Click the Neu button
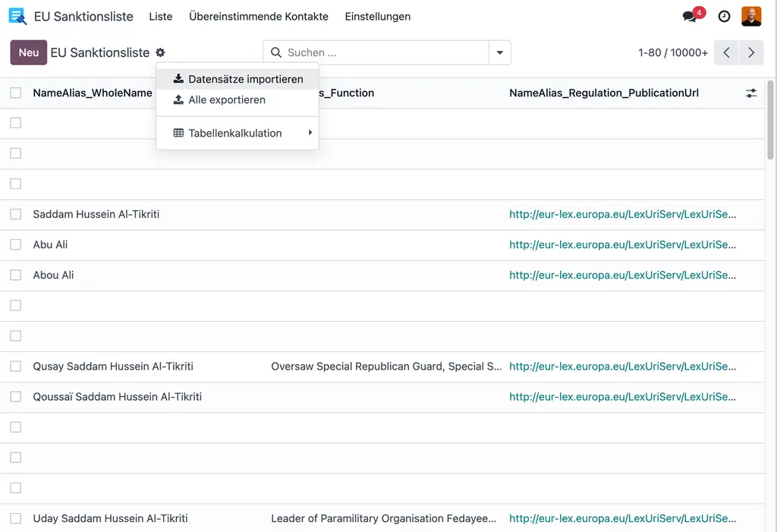Image resolution: width=777 pixels, height=532 pixels. click(28, 52)
